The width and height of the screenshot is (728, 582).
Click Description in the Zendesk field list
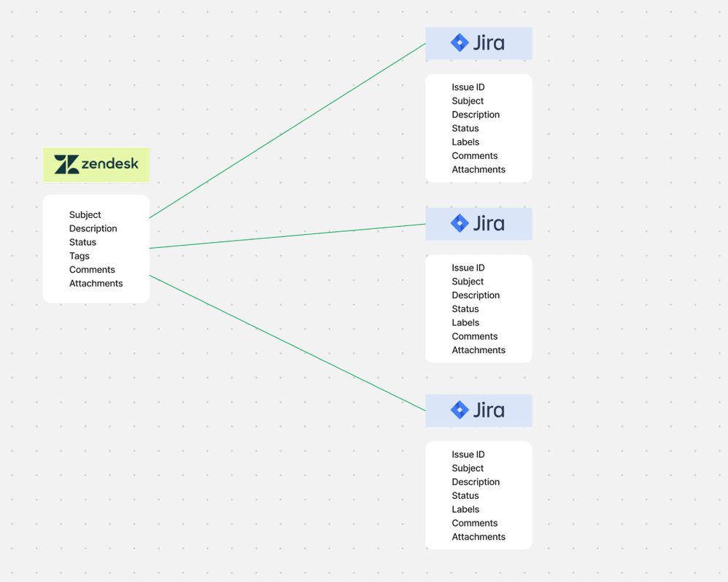click(93, 229)
